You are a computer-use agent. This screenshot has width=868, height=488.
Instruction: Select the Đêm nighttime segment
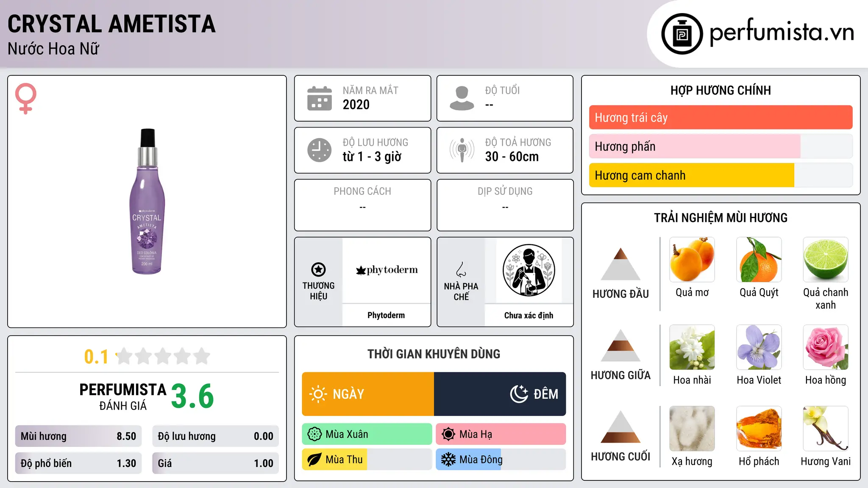click(500, 394)
